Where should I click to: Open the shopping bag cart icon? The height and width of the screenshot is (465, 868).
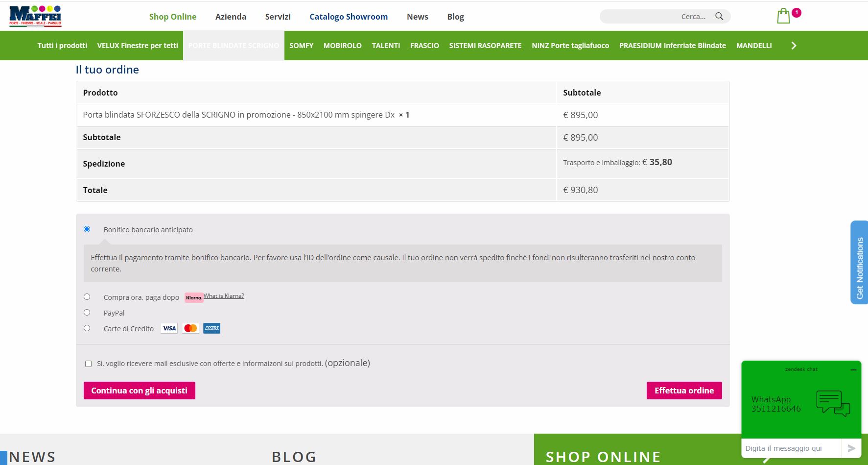[783, 16]
